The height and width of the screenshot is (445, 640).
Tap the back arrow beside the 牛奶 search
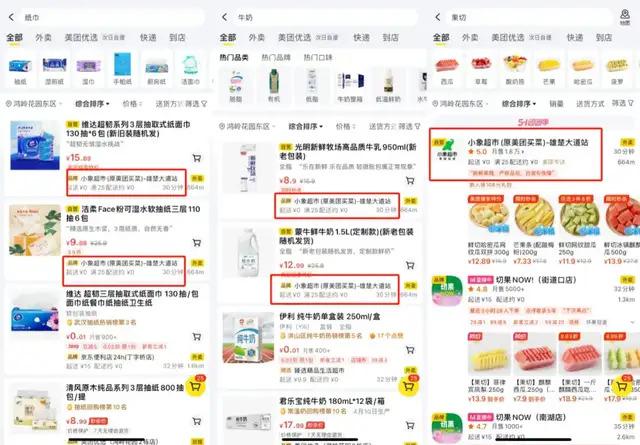[x=224, y=17]
